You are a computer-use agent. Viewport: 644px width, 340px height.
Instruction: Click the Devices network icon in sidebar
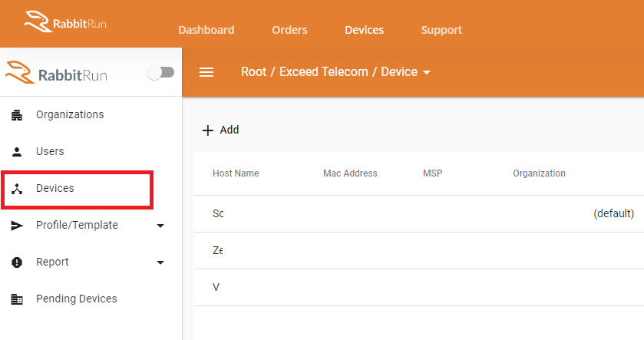tap(17, 189)
